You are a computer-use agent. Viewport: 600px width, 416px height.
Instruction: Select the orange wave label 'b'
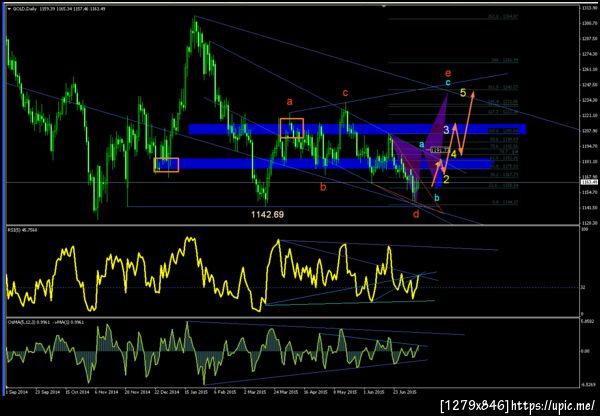click(x=323, y=187)
